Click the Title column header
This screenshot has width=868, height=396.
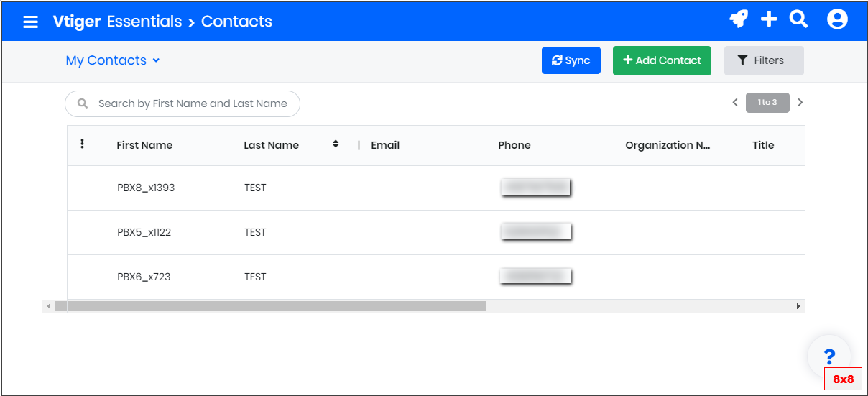tap(763, 145)
